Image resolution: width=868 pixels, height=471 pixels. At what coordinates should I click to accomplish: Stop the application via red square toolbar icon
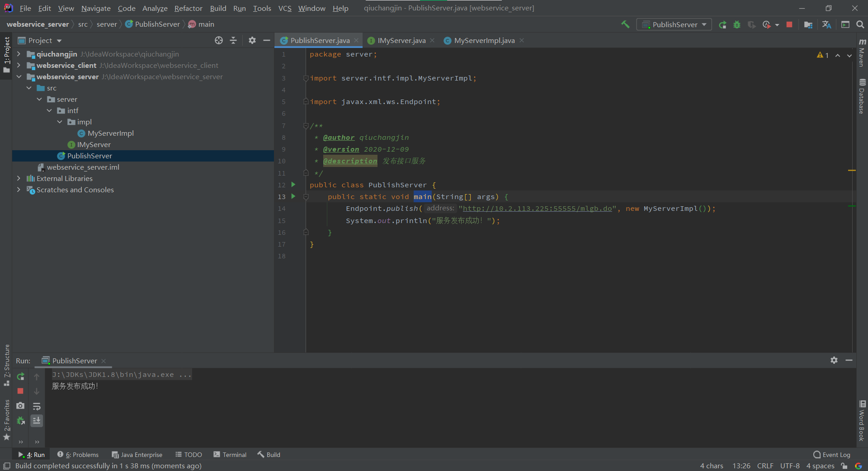point(789,24)
